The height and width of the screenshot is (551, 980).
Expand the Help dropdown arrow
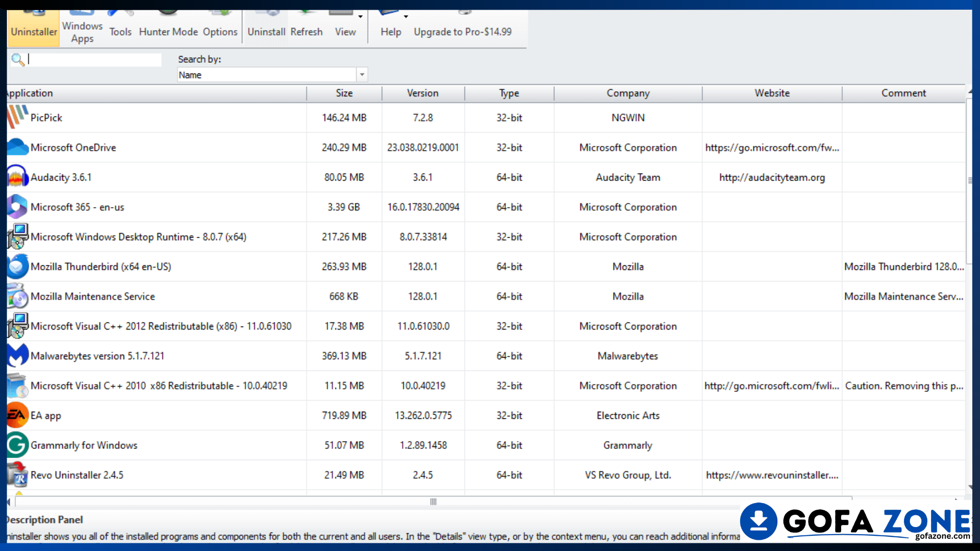406,17
